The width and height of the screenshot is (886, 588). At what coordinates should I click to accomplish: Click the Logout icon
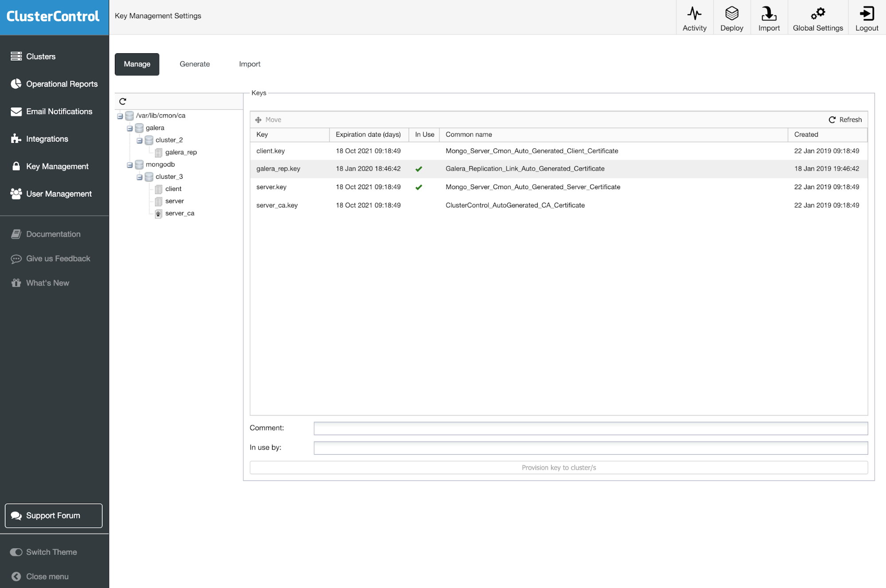tap(866, 13)
